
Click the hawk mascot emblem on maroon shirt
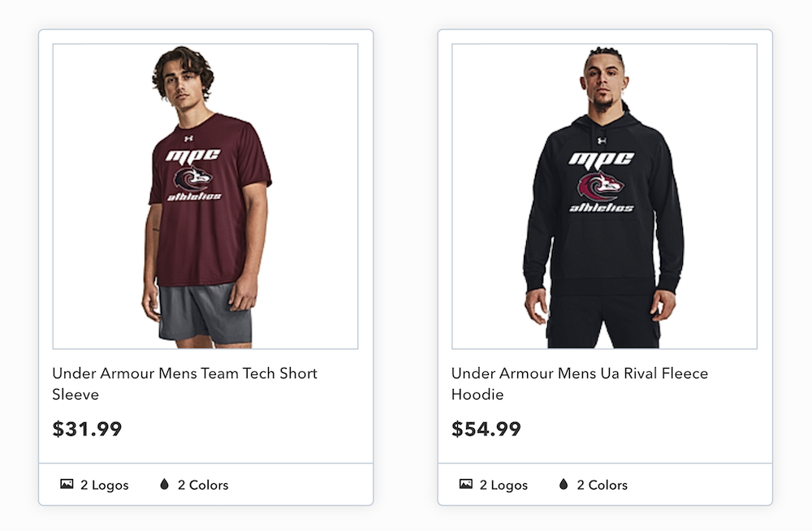(x=192, y=178)
